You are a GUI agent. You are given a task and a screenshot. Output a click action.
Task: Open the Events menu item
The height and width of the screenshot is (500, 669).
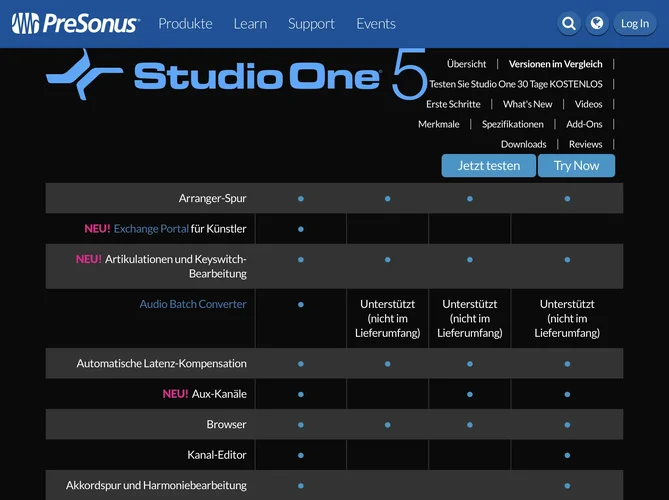point(376,24)
